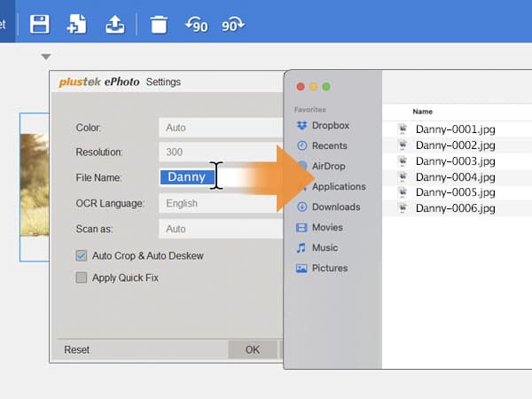This screenshot has height=399, width=532.
Task: Click the upload/export tray icon
Action: [x=115, y=24]
